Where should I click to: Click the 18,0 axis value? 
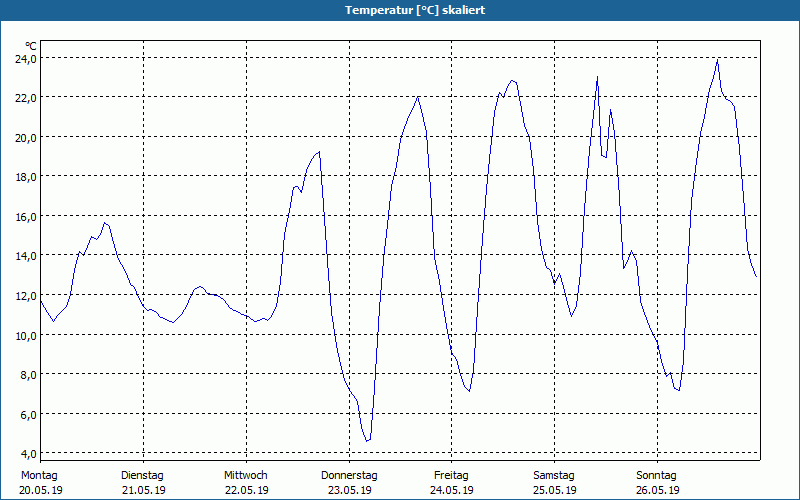26,177
